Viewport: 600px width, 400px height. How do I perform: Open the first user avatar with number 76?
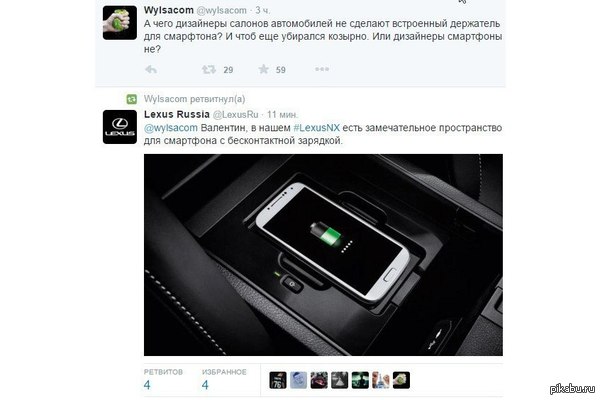pyautogui.click(x=278, y=380)
